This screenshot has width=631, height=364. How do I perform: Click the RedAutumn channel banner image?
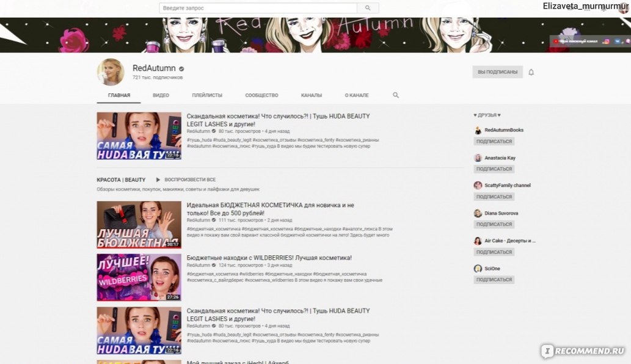point(315,35)
